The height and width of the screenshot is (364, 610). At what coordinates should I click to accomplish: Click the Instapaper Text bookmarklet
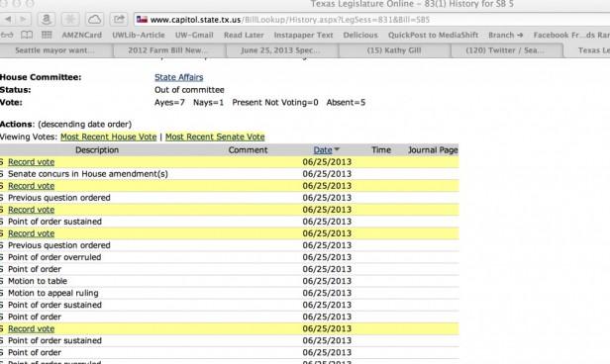pos(303,35)
